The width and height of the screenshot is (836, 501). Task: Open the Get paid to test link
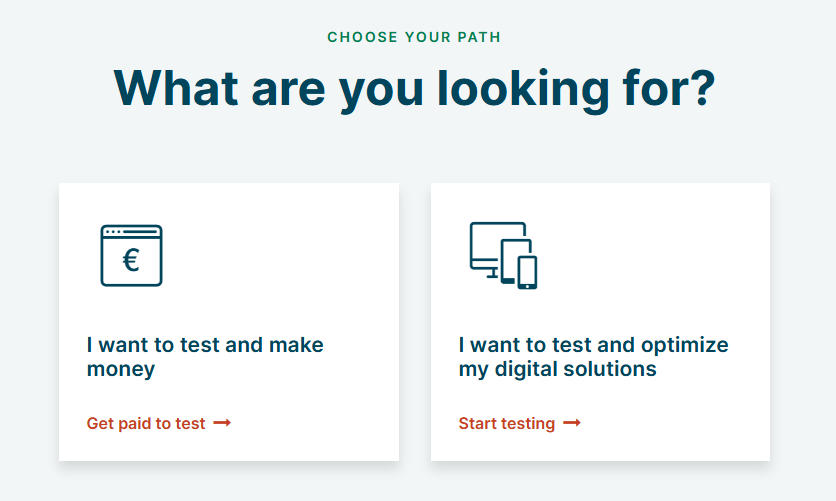click(x=146, y=423)
